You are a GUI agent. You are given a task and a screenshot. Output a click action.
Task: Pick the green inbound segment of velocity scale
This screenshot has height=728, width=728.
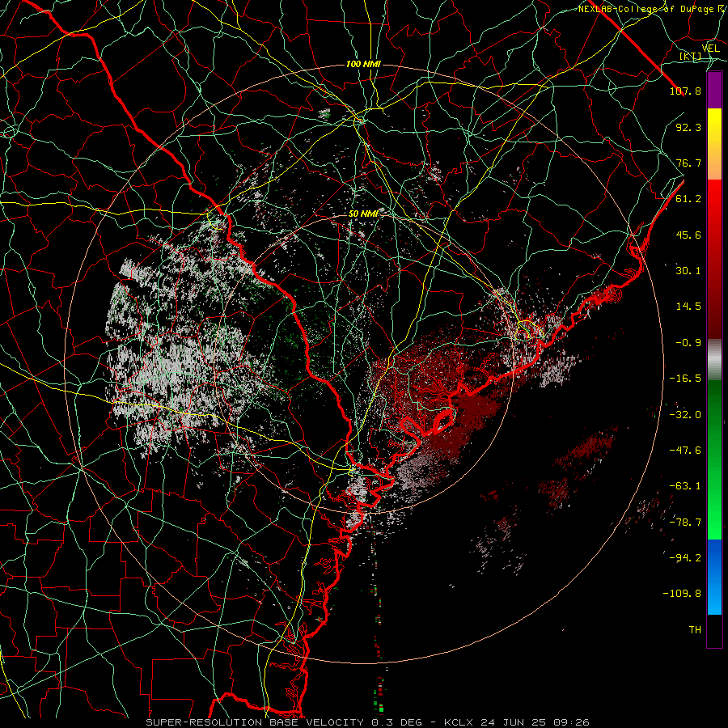click(x=714, y=459)
